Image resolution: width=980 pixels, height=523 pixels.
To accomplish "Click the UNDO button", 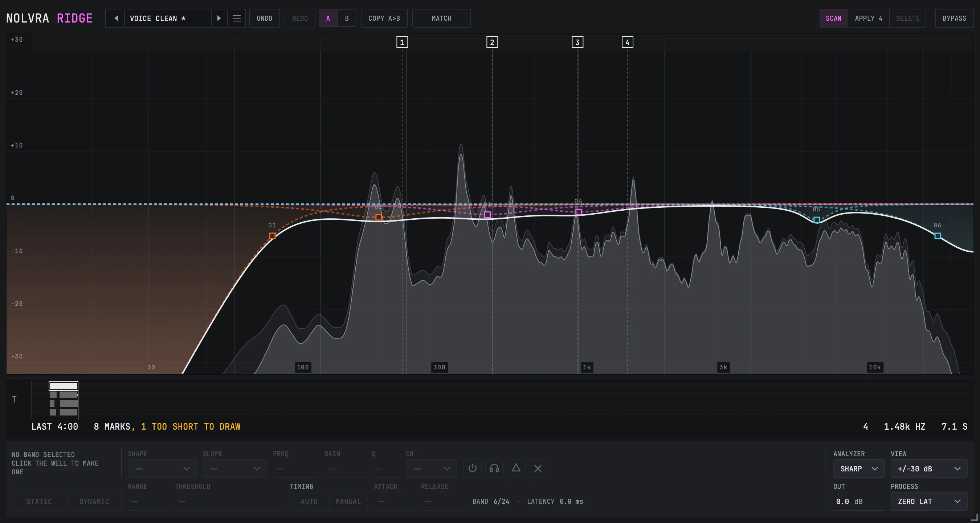I will (x=264, y=18).
